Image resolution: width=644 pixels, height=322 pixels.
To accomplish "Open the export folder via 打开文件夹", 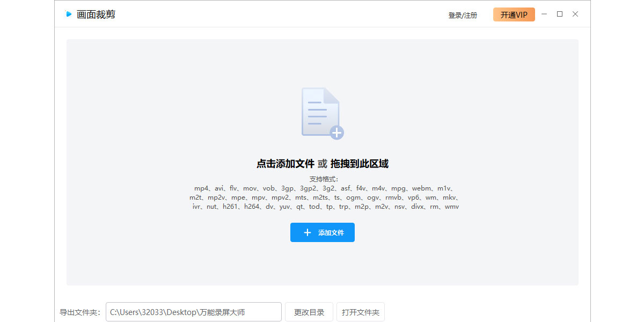I will click(361, 312).
